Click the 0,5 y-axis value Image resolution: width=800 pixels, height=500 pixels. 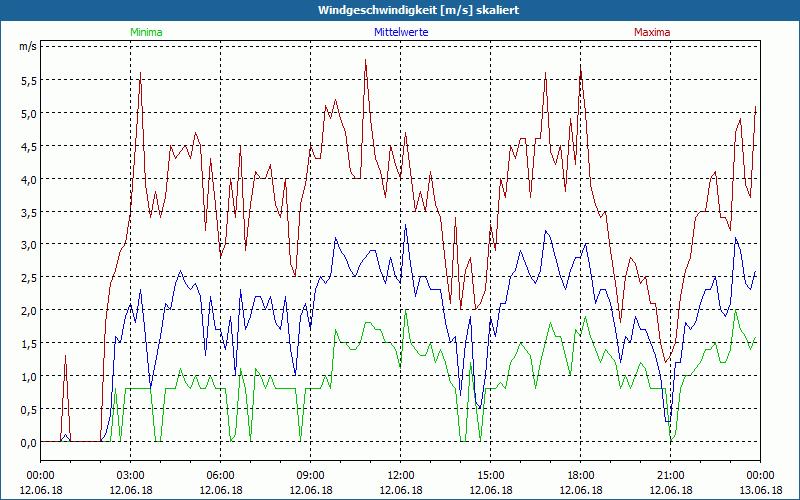pos(29,409)
